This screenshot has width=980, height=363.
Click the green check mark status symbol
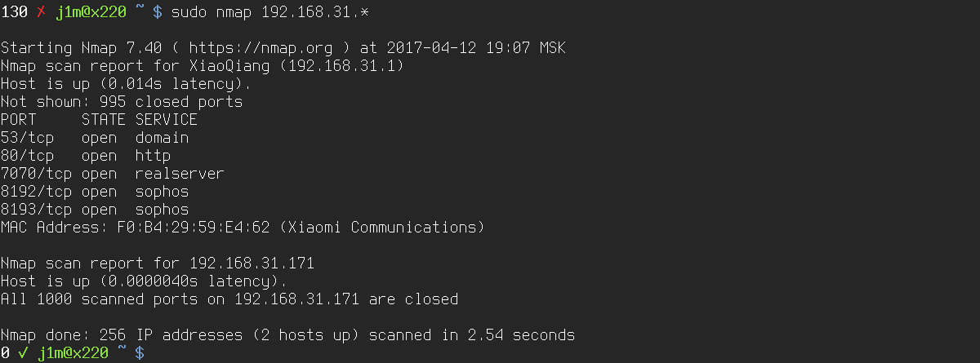coord(22,353)
